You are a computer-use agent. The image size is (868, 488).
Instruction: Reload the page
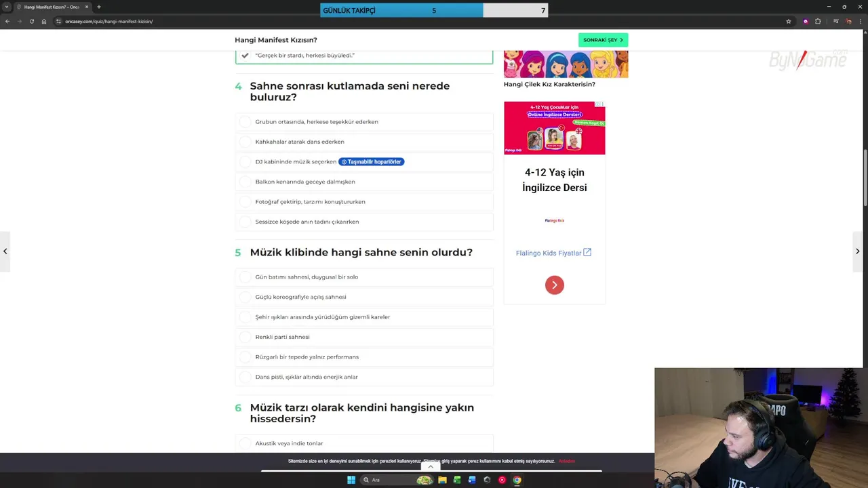31,21
